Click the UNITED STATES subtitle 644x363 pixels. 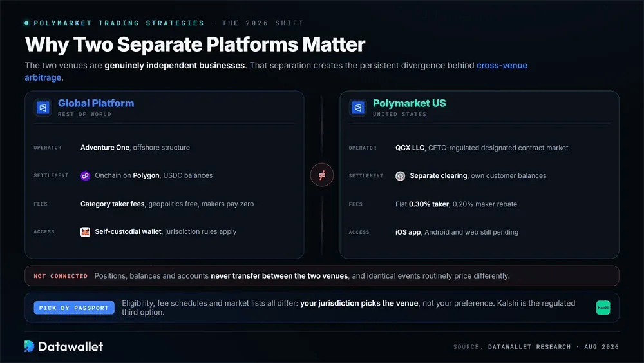(x=400, y=114)
